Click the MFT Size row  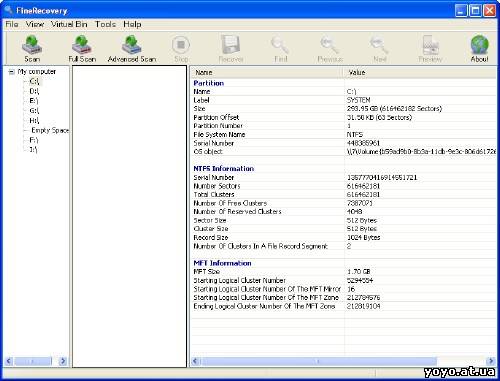tap(343, 272)
